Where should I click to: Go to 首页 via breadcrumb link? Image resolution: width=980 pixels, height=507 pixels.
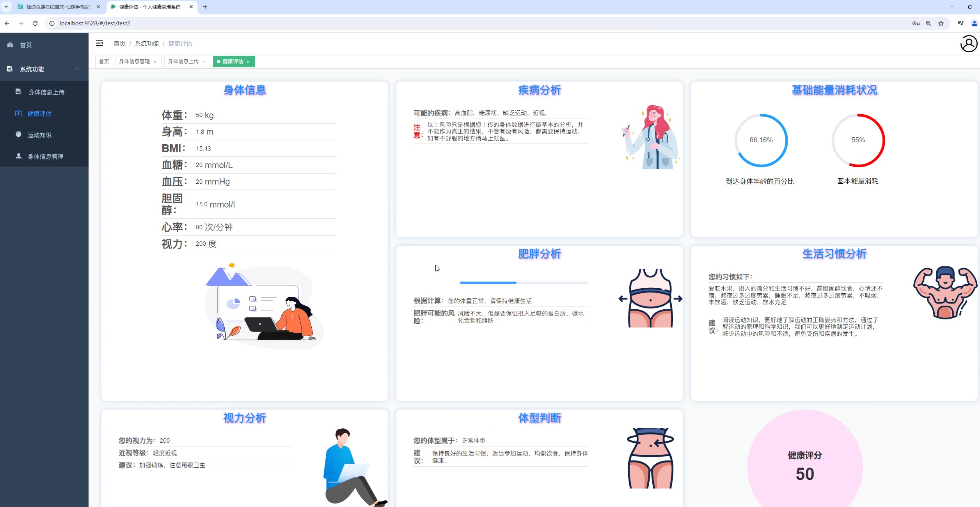(119, 43)
